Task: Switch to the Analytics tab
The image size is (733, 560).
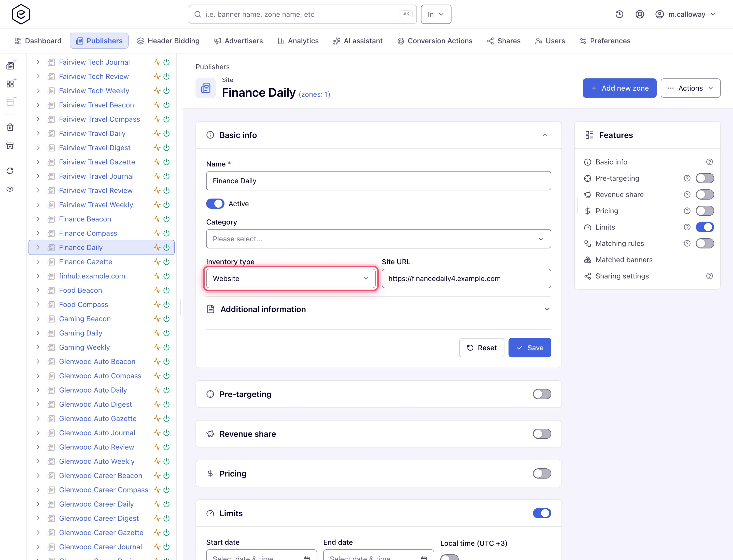Action: click(298, 41)
